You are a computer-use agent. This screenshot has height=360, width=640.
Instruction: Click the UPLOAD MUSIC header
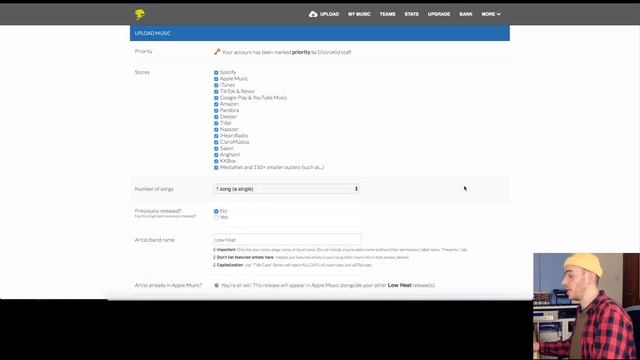pos(320,33)
